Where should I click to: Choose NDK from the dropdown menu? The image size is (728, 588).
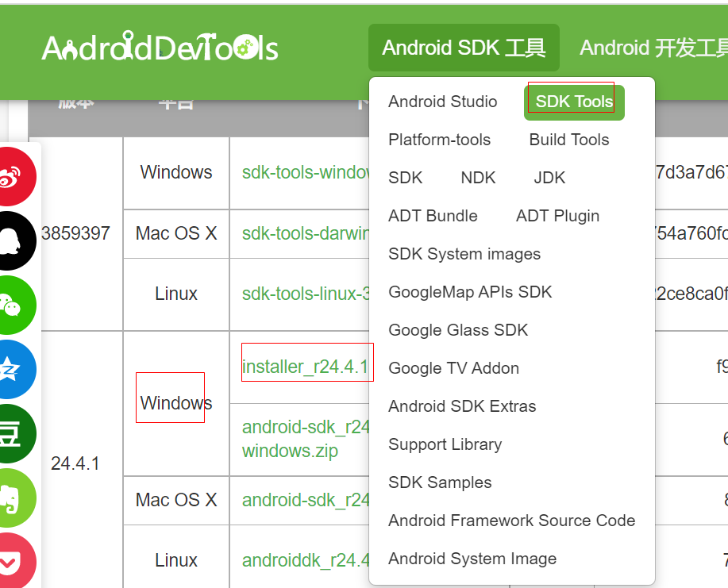coord(478,178)
